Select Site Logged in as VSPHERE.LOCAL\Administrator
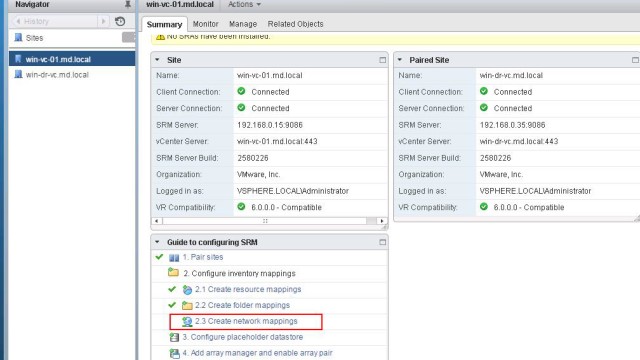 click(293, 191)
